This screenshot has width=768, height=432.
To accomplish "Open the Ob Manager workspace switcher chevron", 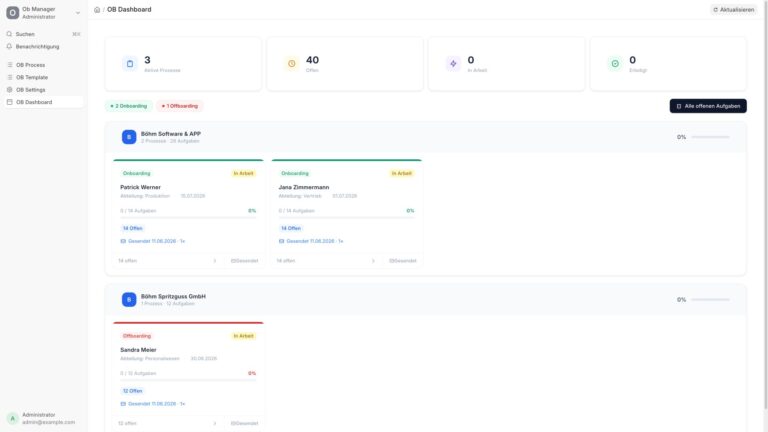I will click(78, 13).
